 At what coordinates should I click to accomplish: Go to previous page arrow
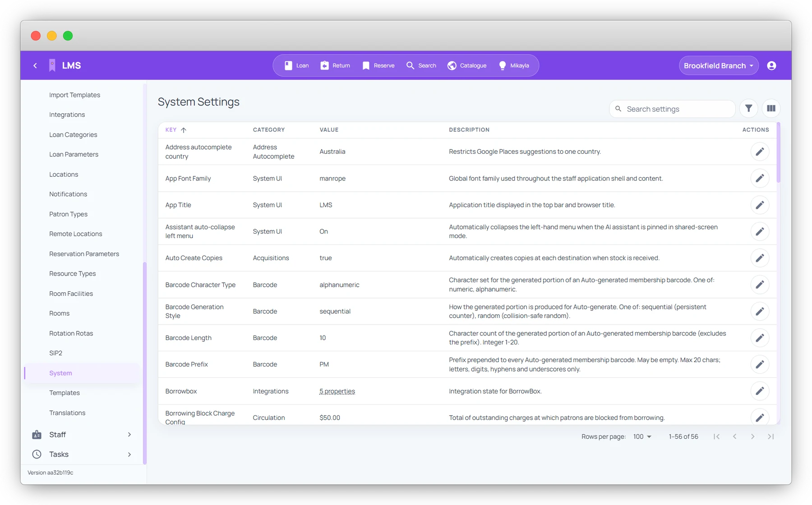pyautogui.click(x=734, y=436)
